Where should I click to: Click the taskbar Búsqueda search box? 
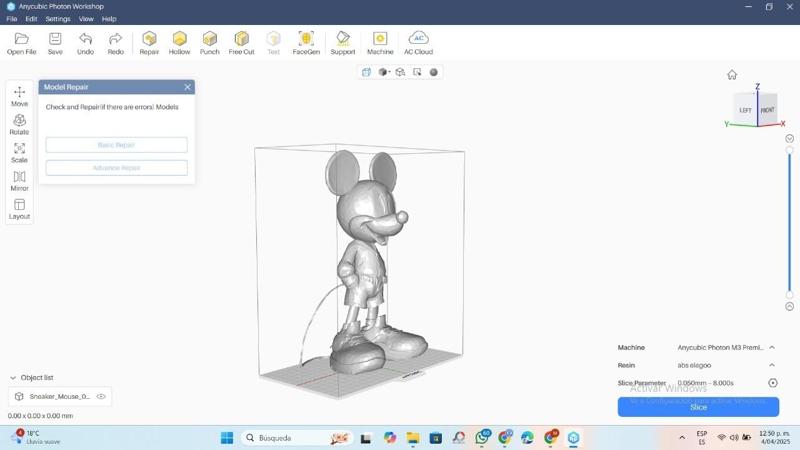click(x=296, y=438)
